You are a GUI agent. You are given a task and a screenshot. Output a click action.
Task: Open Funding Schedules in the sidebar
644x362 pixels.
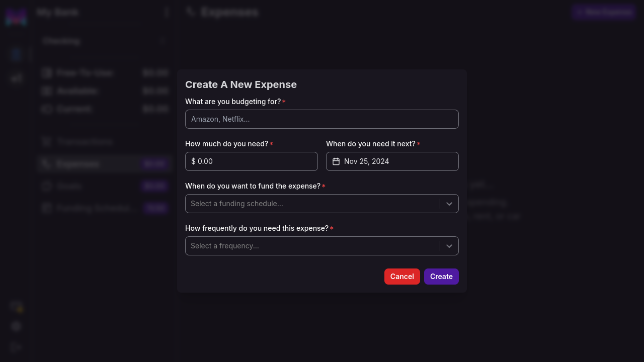(x=95, y=208)
